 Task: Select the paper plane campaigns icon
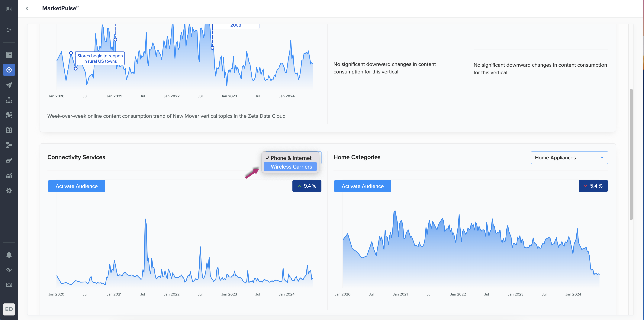click(x=9, y=85)
